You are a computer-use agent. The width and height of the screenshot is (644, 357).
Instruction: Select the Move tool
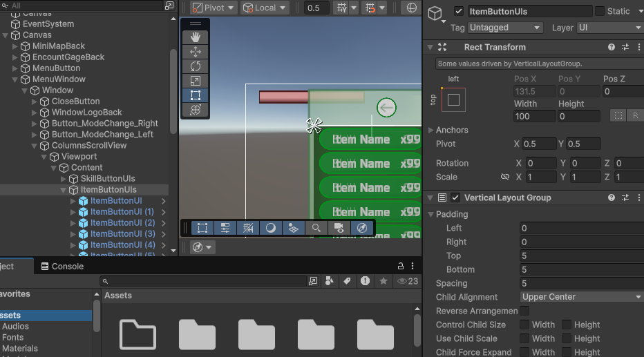196,52
